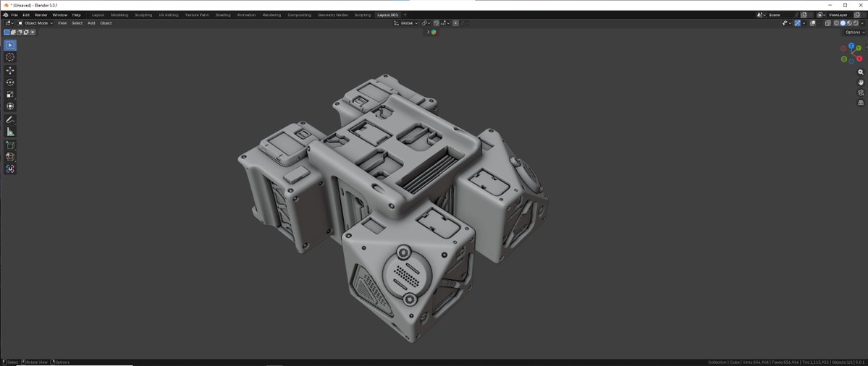Select the Scale tool
The image size is (868, 366).
click(x=10, y=94)
